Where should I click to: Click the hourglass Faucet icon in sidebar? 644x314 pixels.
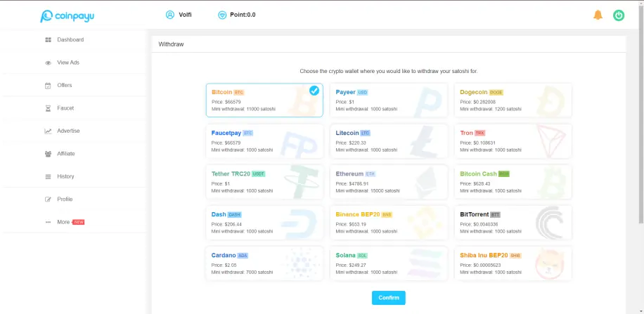(x=48, y=108)
